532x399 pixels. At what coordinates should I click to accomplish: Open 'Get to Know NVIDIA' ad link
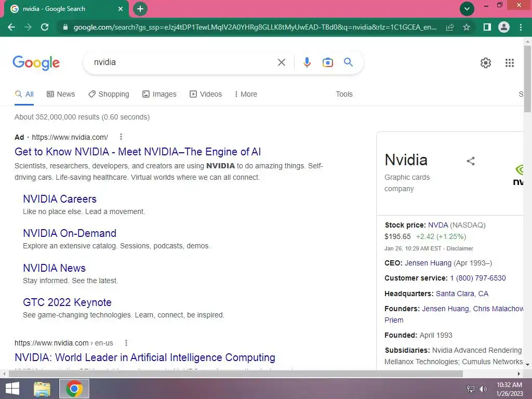[x=138, y=152]
